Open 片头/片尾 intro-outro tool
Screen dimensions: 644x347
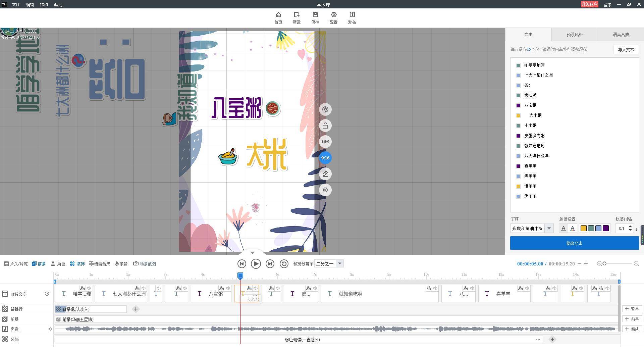pos(16,264)
